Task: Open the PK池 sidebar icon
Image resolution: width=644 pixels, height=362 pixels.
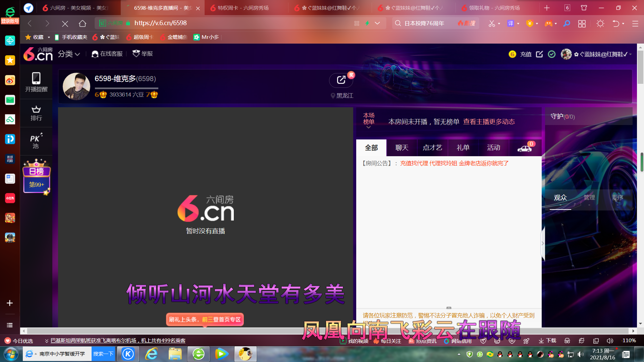Action: [x=36, y=141]
